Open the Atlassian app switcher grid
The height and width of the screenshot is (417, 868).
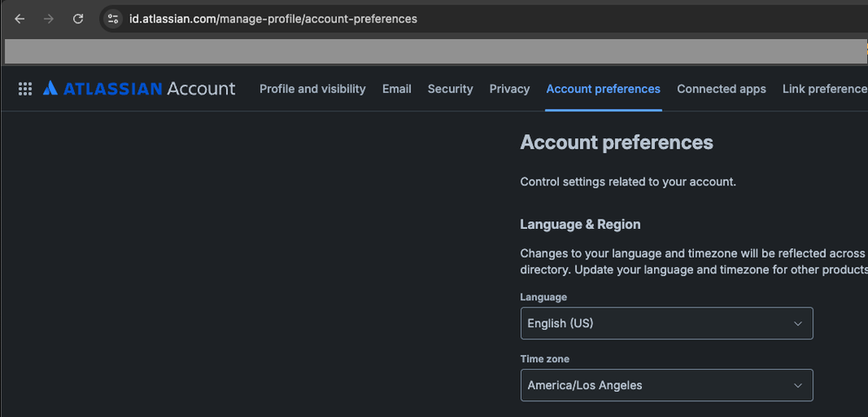(25, 89)
